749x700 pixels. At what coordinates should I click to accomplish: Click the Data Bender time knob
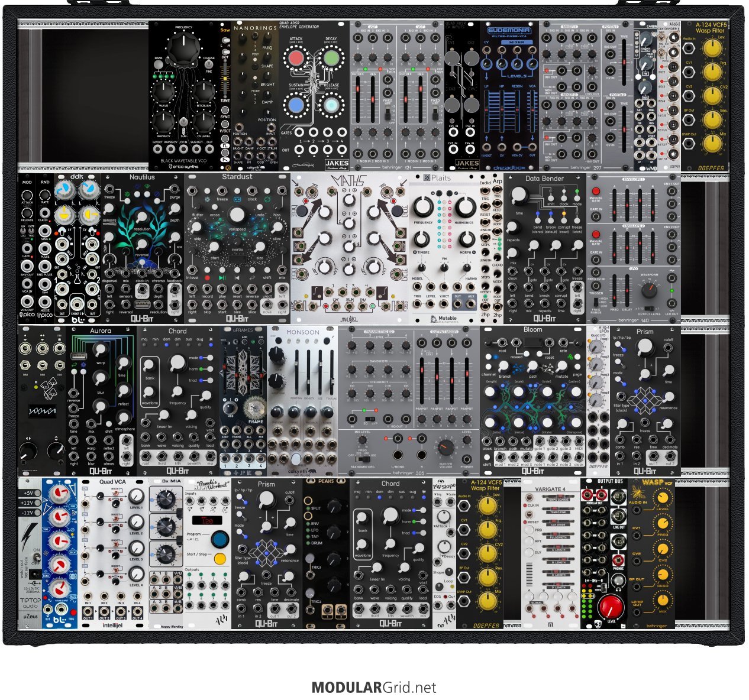[518, 196]
